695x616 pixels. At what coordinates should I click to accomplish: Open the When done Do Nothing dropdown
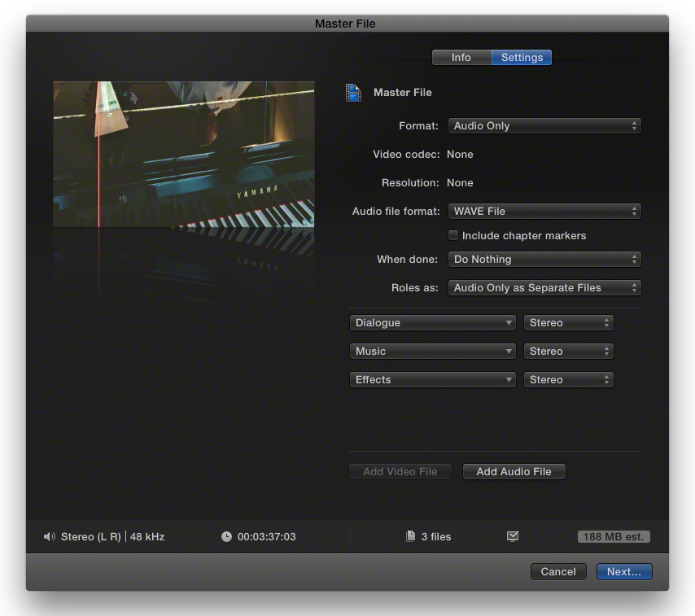coord(544,260)
